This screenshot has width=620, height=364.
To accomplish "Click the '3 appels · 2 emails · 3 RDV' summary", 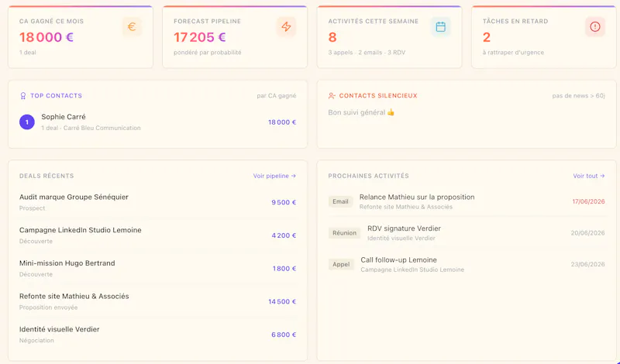I will [367, 53].
